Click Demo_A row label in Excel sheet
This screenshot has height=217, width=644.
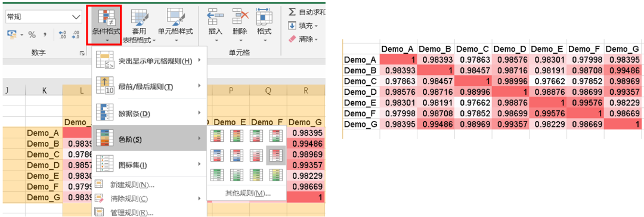pos(44,133)
